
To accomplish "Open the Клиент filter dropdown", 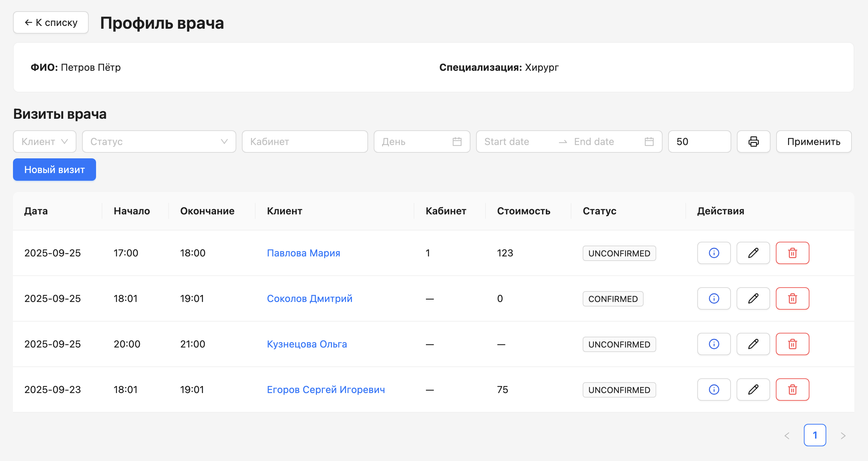I will (x=45, y=142).
